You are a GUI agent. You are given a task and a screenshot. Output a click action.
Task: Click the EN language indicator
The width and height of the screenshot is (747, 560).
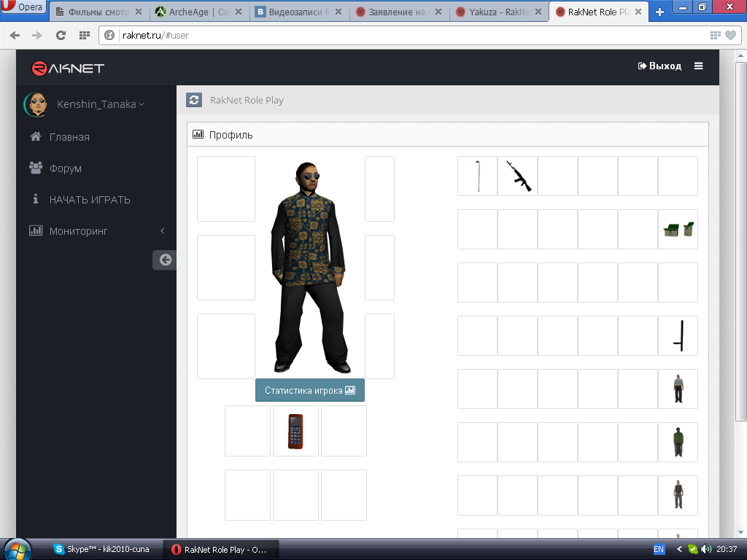click(x=659, y=550)
